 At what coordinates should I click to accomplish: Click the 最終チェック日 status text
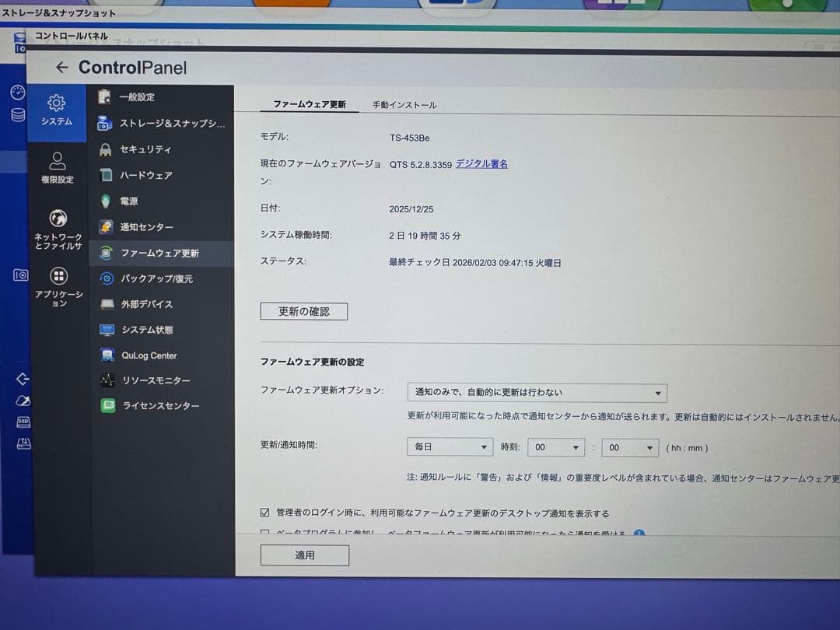[x=475, y=263]
